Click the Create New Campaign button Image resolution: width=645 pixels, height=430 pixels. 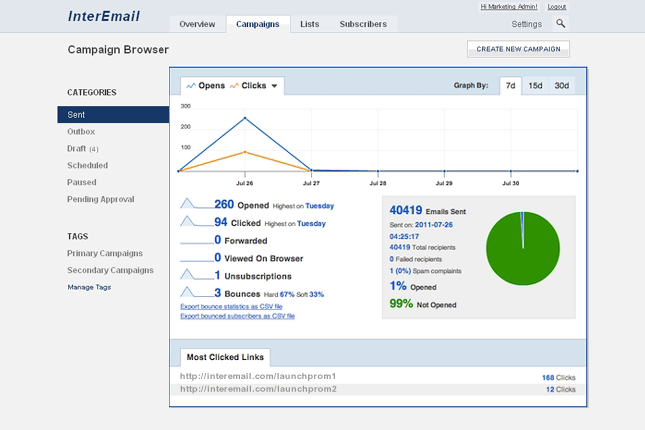[x=518, y=49]
